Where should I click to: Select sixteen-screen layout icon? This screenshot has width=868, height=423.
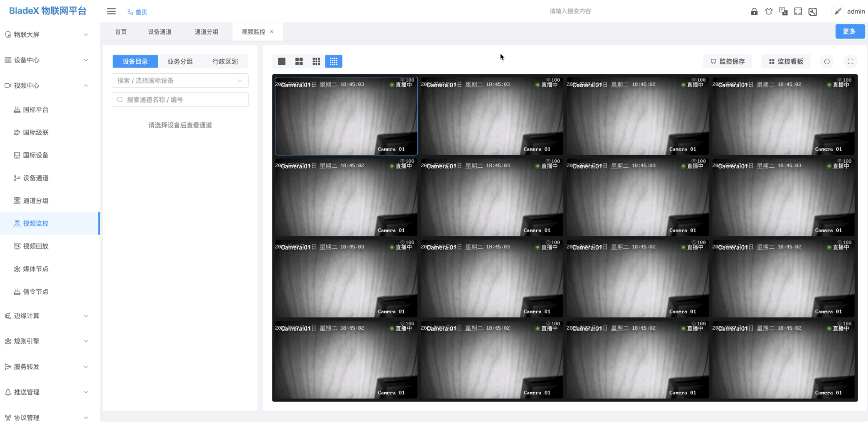point(333,62)
